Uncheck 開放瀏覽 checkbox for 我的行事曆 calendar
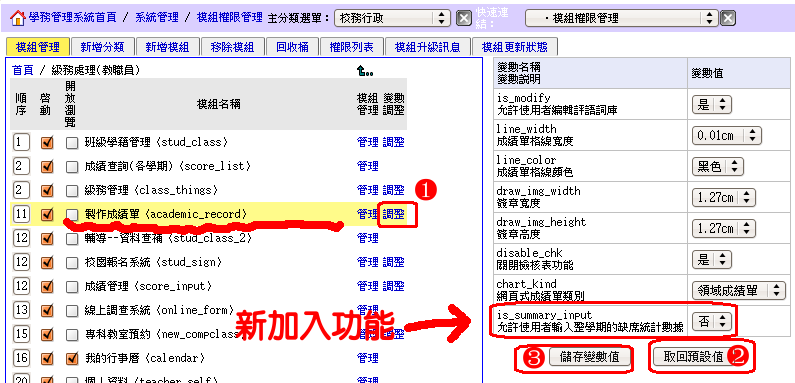This screenshot has height=383, width=795. point(72,359)
